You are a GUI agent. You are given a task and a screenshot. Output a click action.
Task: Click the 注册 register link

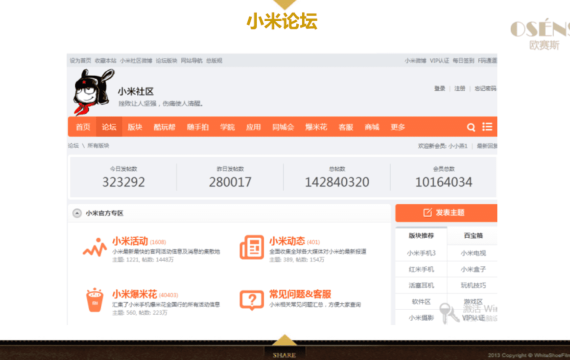(459, 88)
